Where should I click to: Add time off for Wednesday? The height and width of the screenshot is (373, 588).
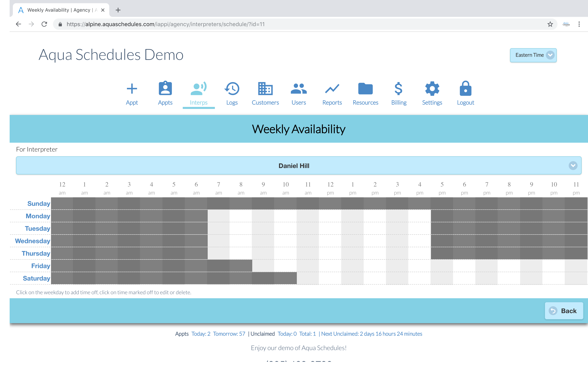33,241
